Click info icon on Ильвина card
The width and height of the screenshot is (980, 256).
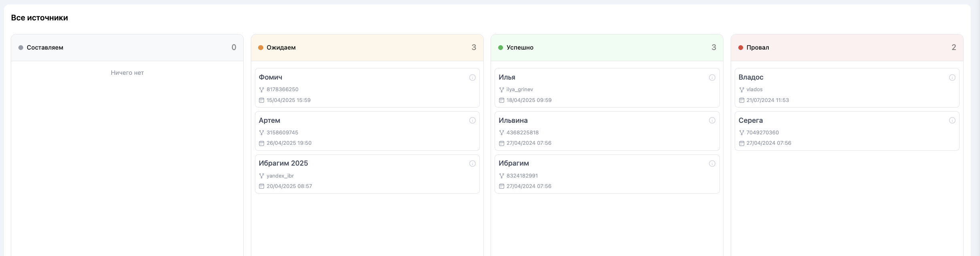(712, 120)
